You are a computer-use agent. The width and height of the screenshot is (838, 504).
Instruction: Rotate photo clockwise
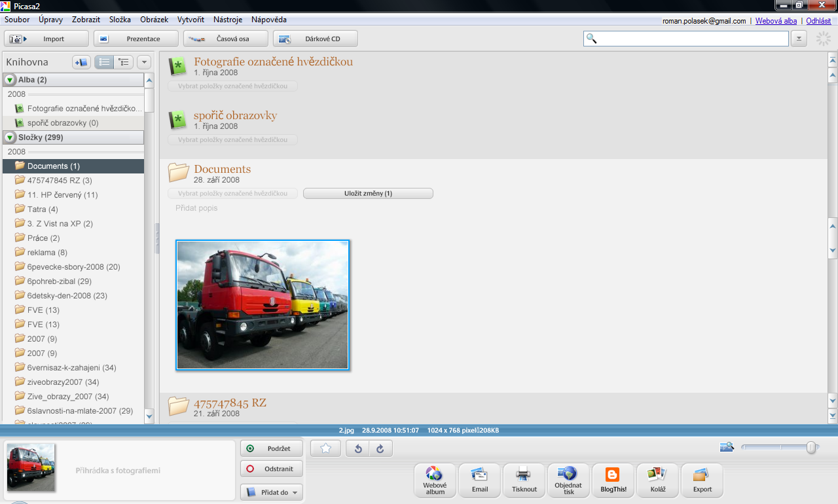[x=380, y=448]
